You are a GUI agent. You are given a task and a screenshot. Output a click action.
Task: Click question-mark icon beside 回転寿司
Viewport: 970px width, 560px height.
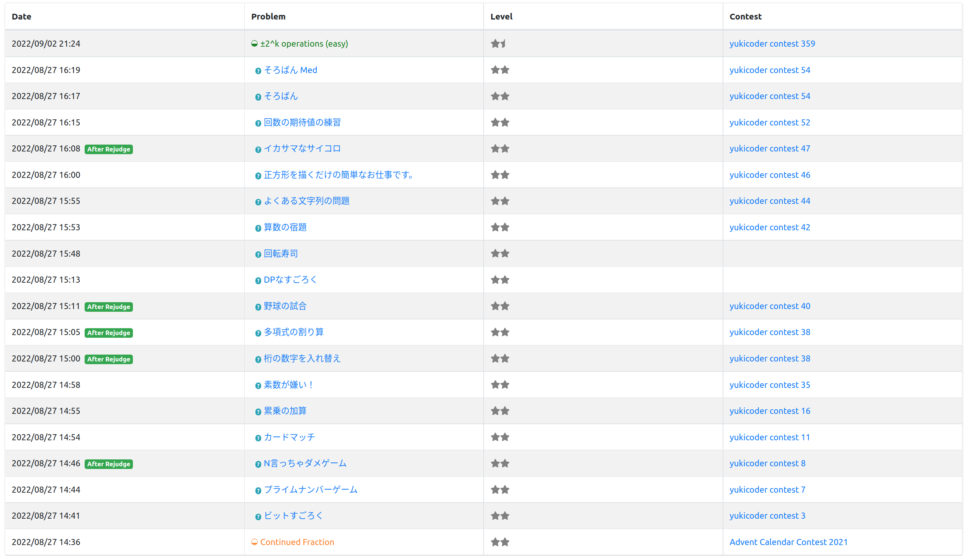coord(258,254)
